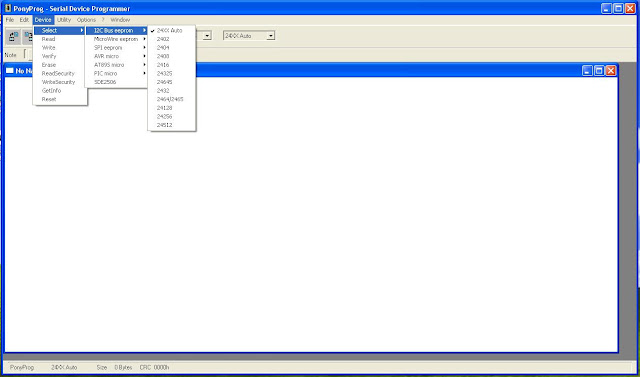This screenshot has height=377, width=640.
Task: Select the SDE2506 device entry
Action: click(117, 82)
